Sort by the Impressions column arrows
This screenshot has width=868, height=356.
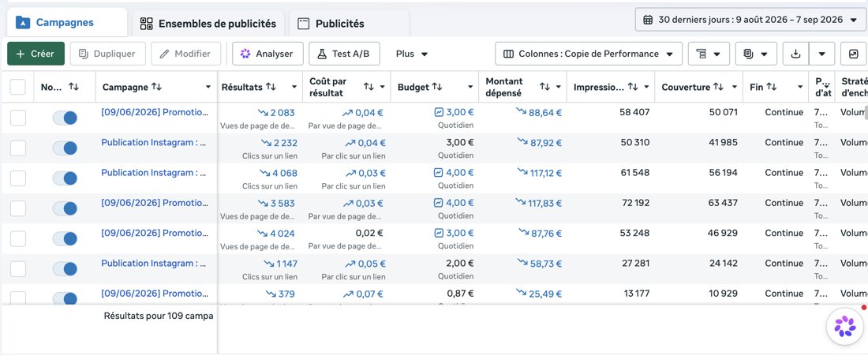click(x=633, y=87)
